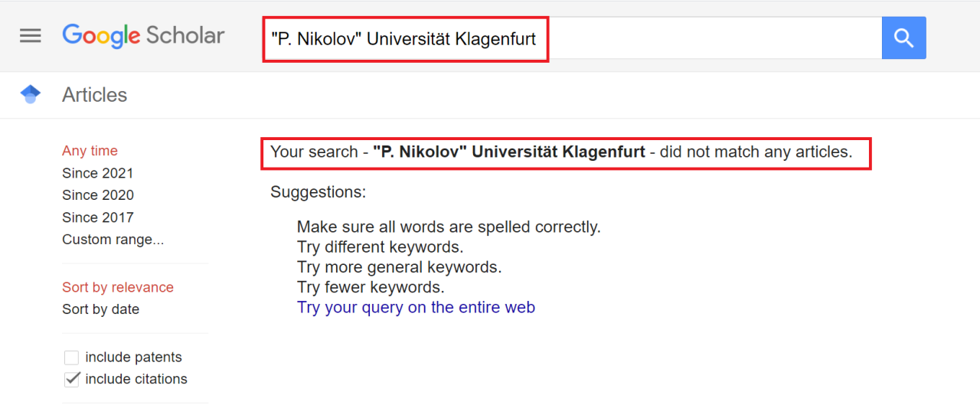Image resolution: width=980 pixels, height=405 pixels.
Task: Choose Sort by date
Action: coord(100,309)
